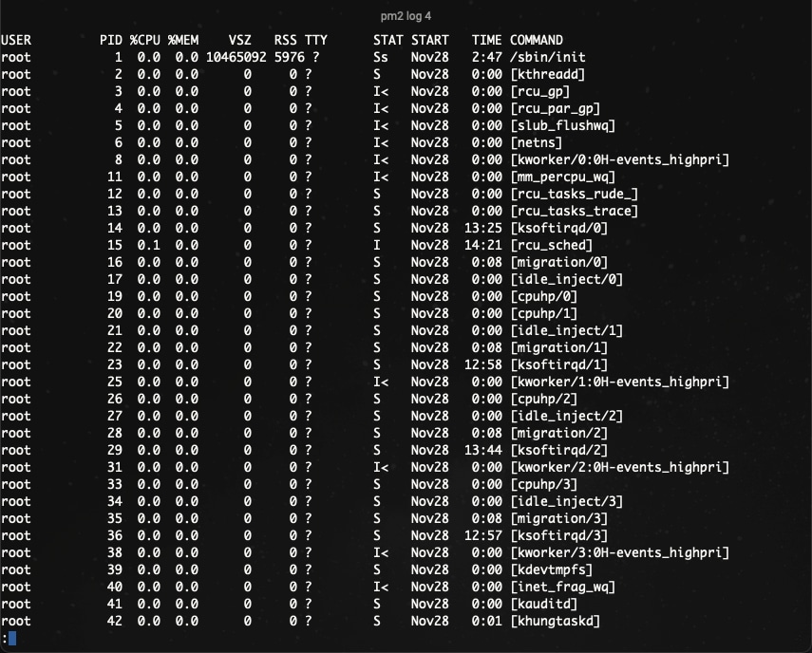Click the COMMAND column header
812x653 pixels.
click(537, 40)
